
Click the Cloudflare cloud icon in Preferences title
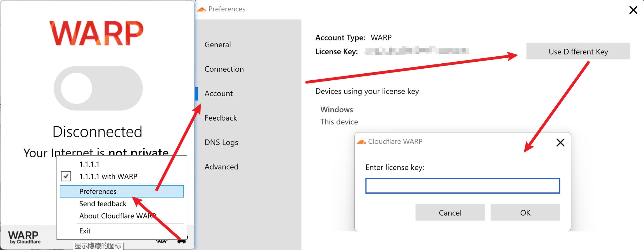pos(202,9)
